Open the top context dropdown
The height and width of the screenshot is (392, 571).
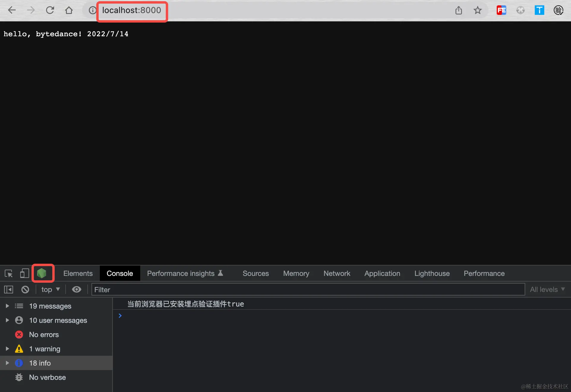click(x=51, y=290)
